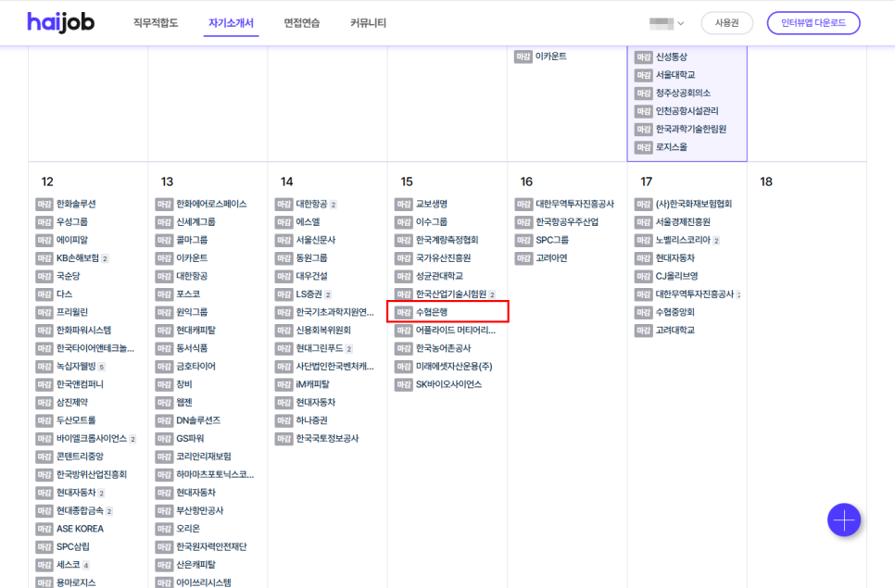Image resolution: width=895 pixels, height=588 pixels.
Task: Select the 대한무역투자진흥공사 entry on the 16th
Action: 574,204
